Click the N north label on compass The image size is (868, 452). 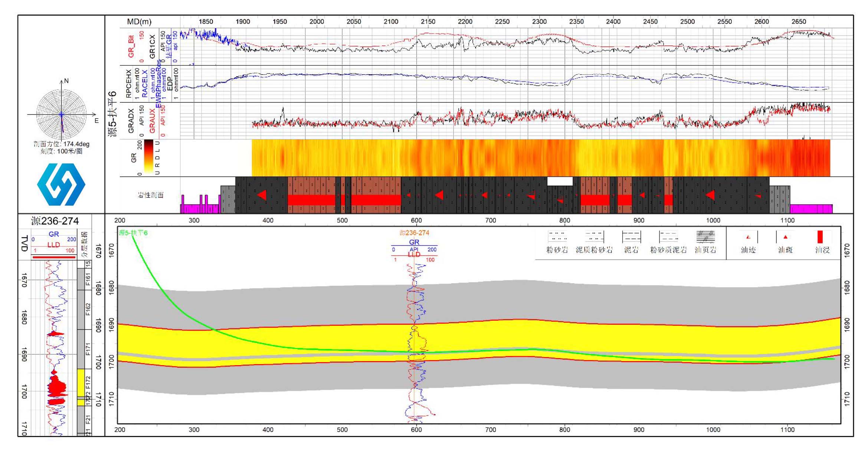66,81
